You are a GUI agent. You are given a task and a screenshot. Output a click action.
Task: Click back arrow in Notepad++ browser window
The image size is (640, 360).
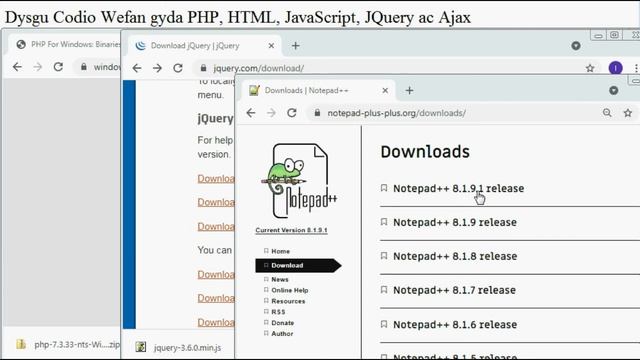[x=251, y=113]
